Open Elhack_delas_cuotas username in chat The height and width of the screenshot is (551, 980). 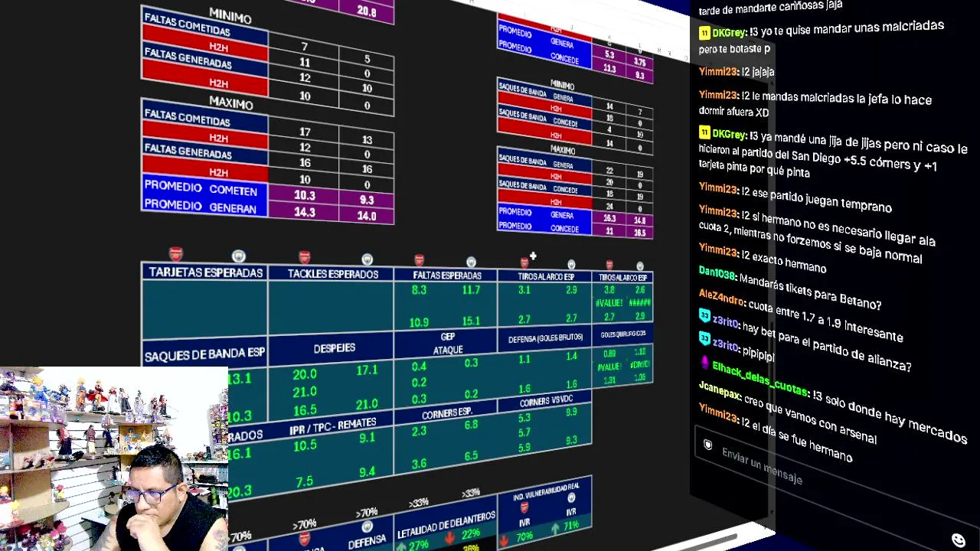click(759, 379)
